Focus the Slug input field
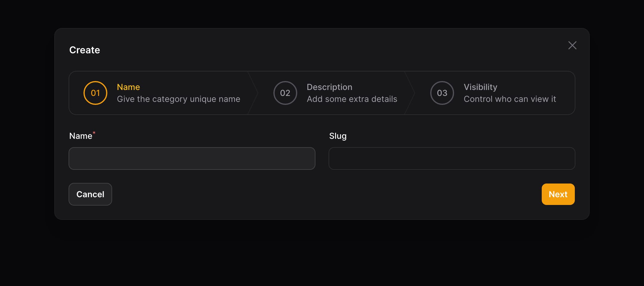The height and width of the screenshot is (286, 644). (452, 158)
